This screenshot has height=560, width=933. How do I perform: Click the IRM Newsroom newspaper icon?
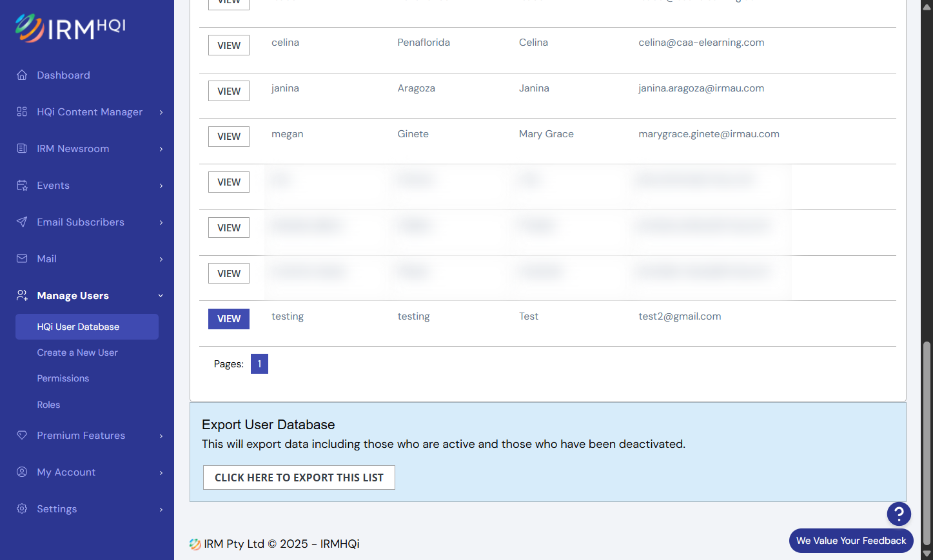tap(22, 148)
